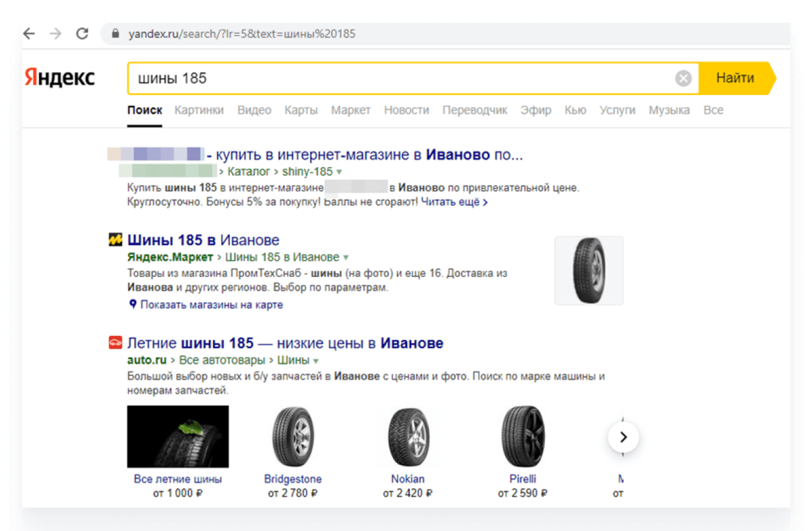This screenshot has height=531, width=812.
Task: Open the Все services tab
Action: (713, 110)
